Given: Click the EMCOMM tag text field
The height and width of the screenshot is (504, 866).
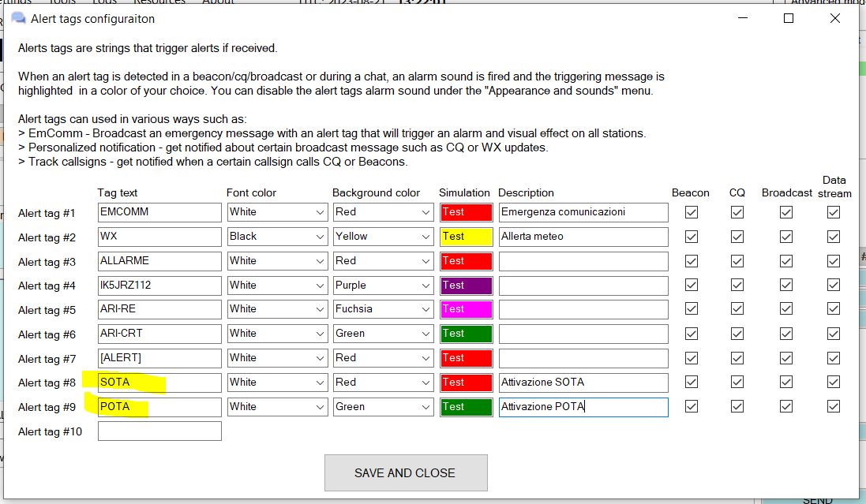Looking at the screenshot, I should (159, 212).
